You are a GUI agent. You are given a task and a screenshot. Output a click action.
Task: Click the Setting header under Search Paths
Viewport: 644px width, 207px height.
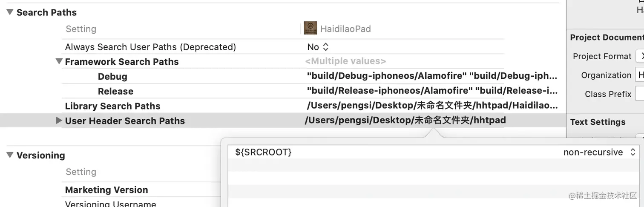pyautogui.click(x=81, y=29)
